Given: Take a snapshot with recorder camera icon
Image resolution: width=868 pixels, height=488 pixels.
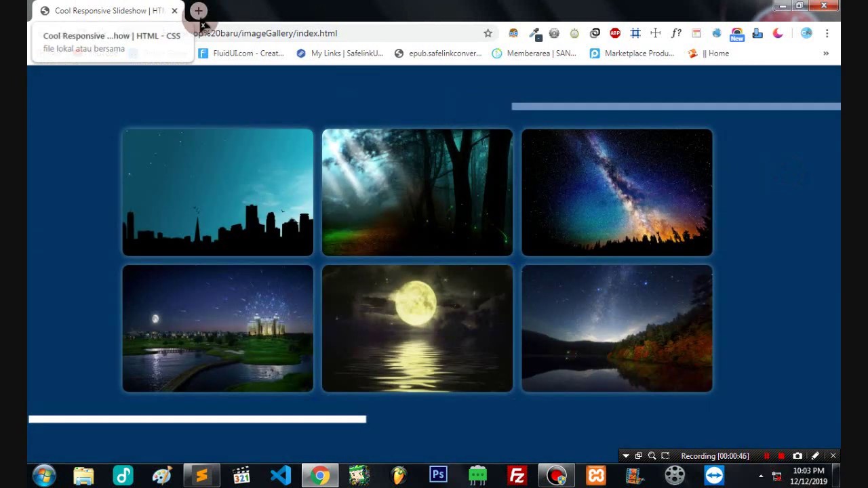Looking at the screenshot, I should tap(797, 456).
